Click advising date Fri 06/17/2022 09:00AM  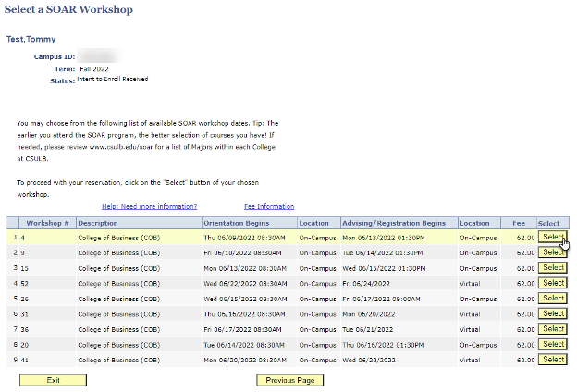pos(381,299)
